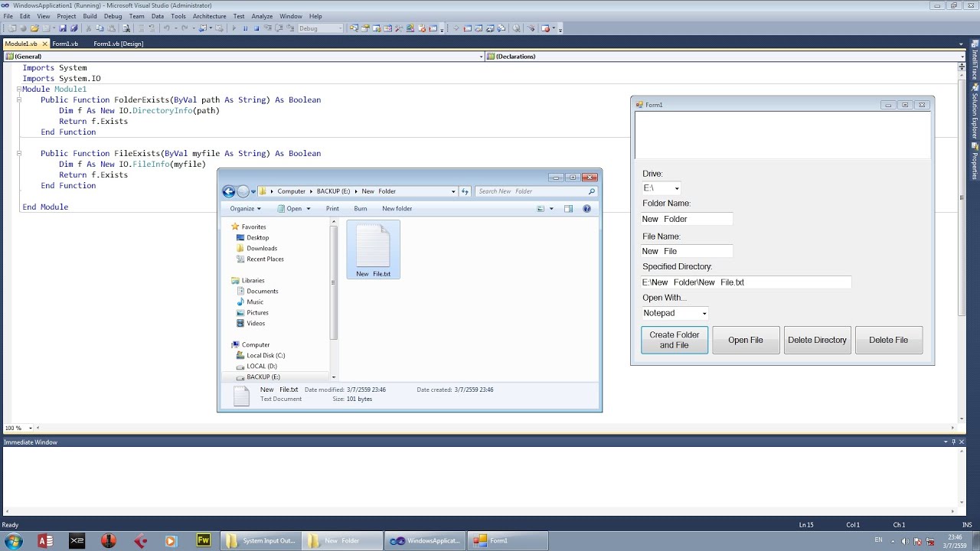Switch to the Form1.vb tab

click(x=65, y=44)
